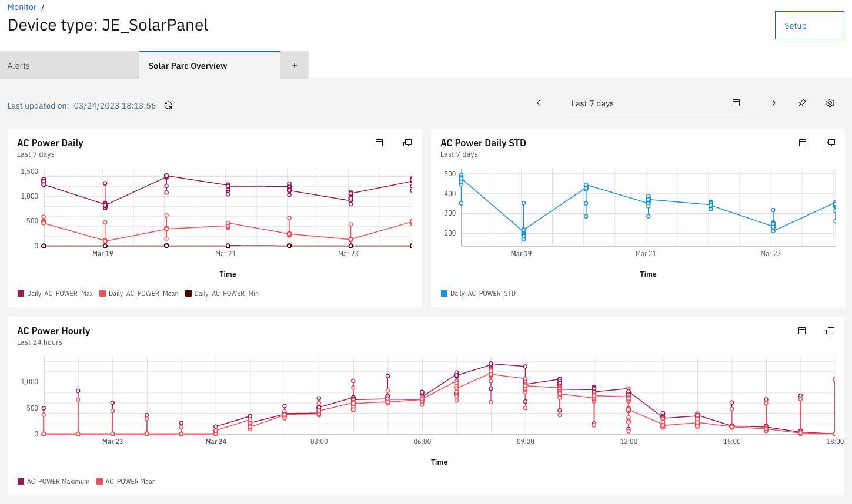
Task: Add a new dashboard tab
Action: click(x=295, y=65)
